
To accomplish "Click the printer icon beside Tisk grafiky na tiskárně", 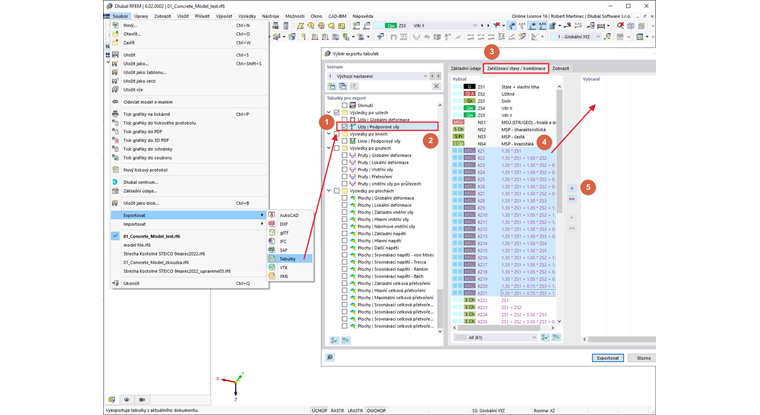I will coord(115,114).
